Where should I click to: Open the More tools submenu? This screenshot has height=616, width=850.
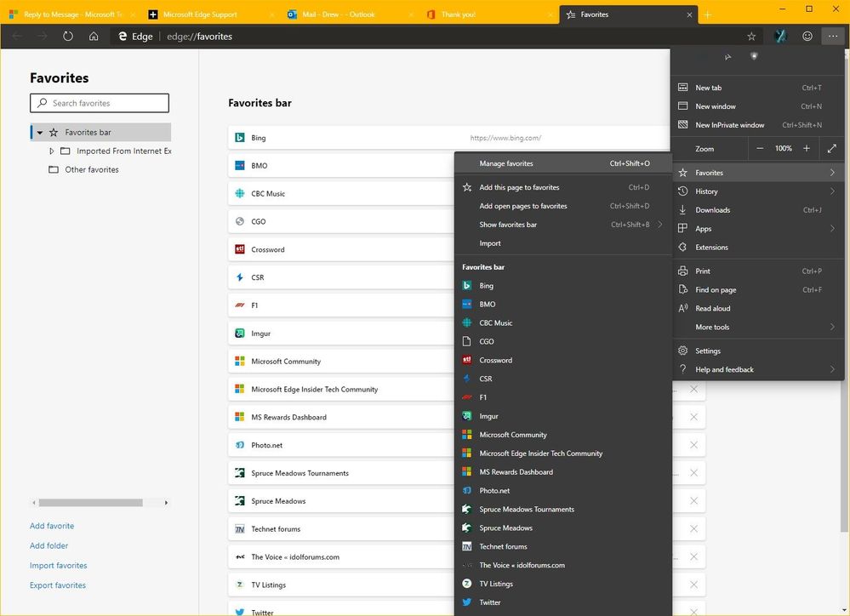coord(756,327)
